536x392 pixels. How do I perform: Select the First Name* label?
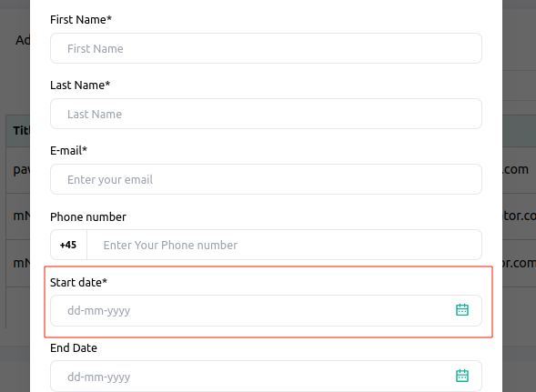coord(81,19)
